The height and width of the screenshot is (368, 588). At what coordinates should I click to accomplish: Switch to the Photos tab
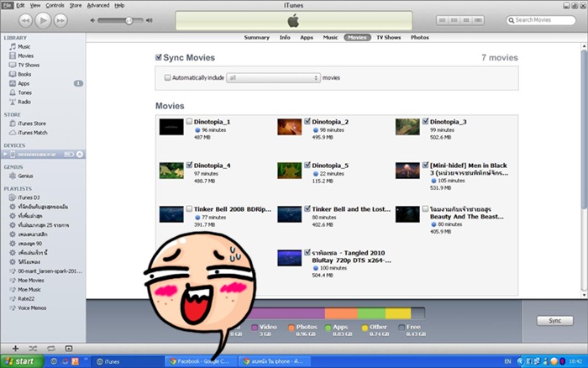pyautogui.click(x=420, y=38)
